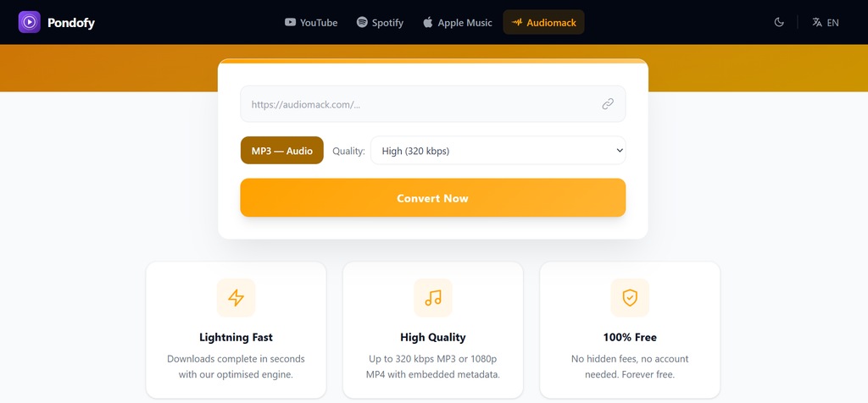Screen dimensions: 868x403
Task: Click the lightning bolt Lightning Fast icon
Action: pyautogui.click(x=236, y=297)
